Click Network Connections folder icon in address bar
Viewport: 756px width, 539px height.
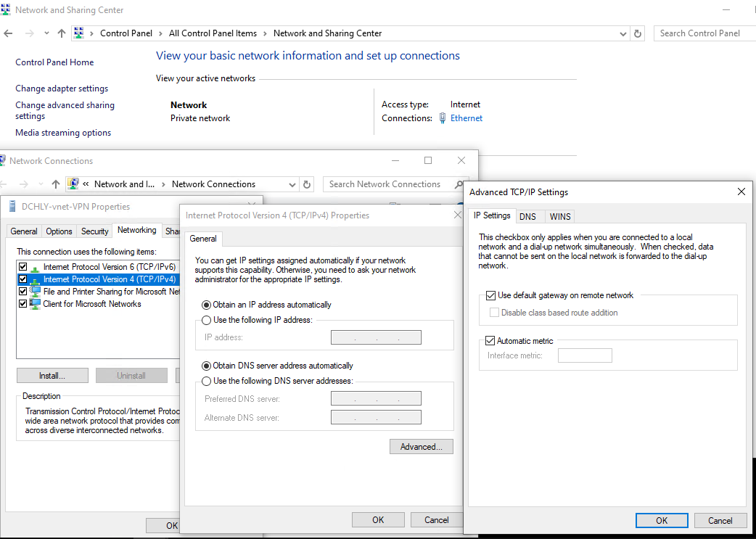click(73, 184)
